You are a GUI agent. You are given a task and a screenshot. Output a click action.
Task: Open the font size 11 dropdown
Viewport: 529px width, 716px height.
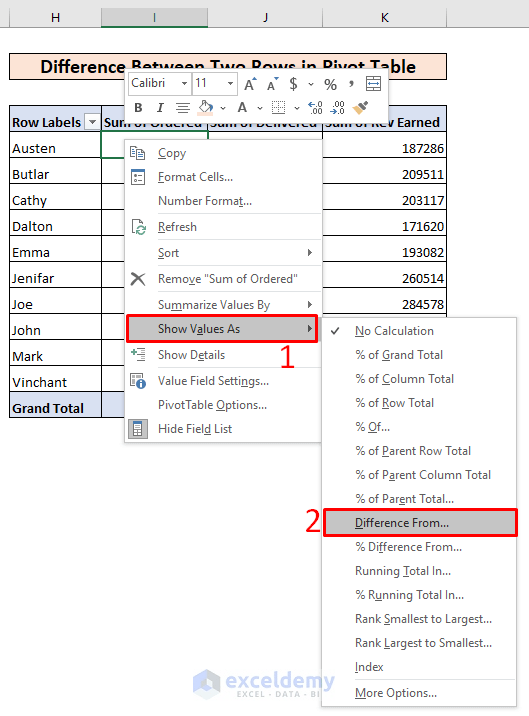pyautogui.click(x=230, y=84)
